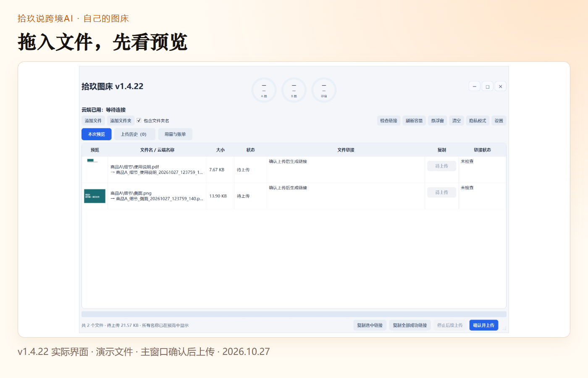Click the 拾玖图床 v1.4.22 title
Image resolution: width=588 pixels, height=378 pixels.
point(112,87)
